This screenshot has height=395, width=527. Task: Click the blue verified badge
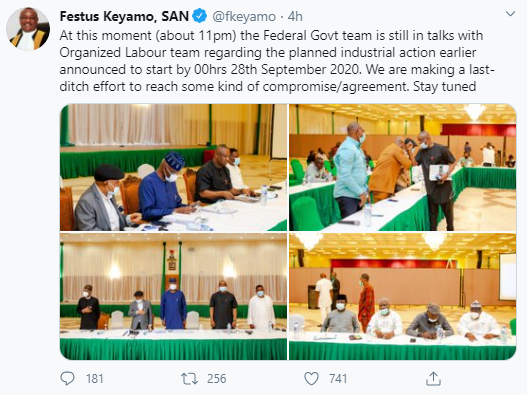coord(200,16)
